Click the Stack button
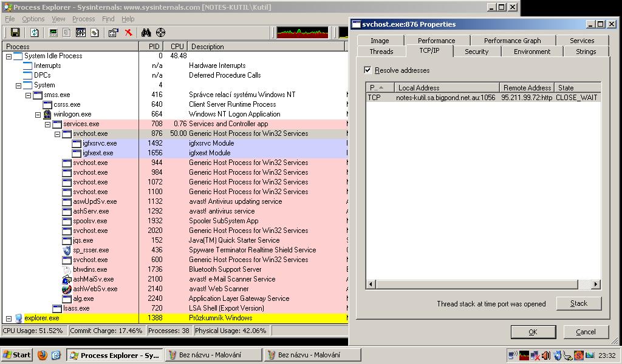This screenshot has height=364, width=622. (x=578, y=303)
